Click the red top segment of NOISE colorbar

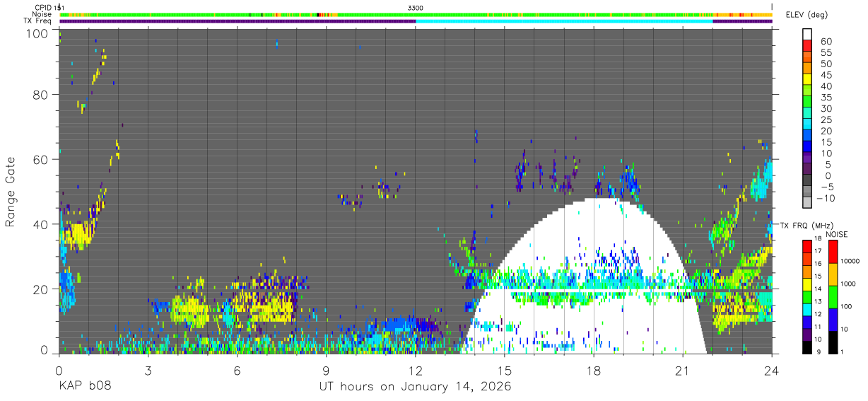coord(833,252)
